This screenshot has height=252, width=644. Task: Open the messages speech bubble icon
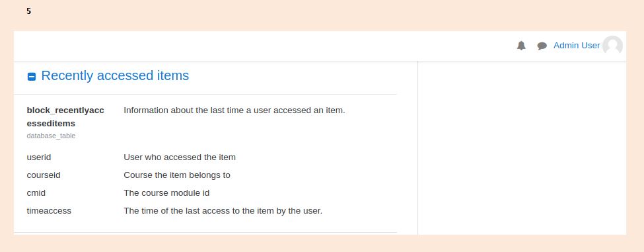[x=542, y=46]
